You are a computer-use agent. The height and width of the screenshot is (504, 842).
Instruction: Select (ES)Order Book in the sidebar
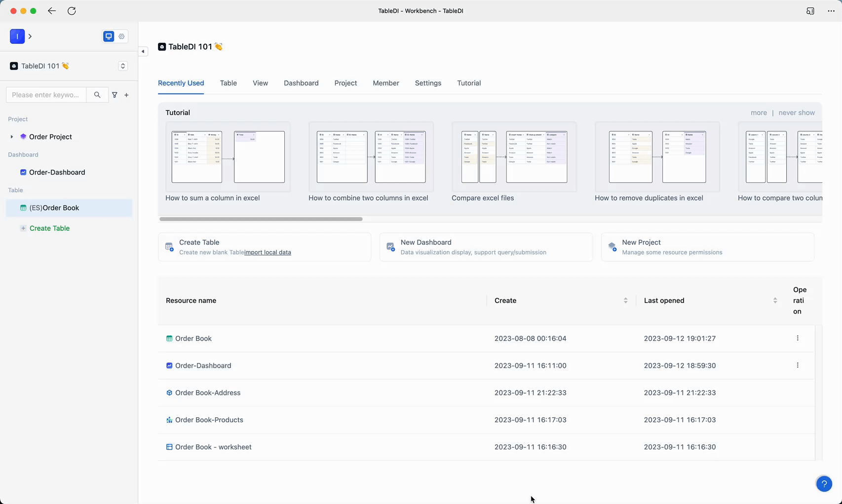click(69, 208)
